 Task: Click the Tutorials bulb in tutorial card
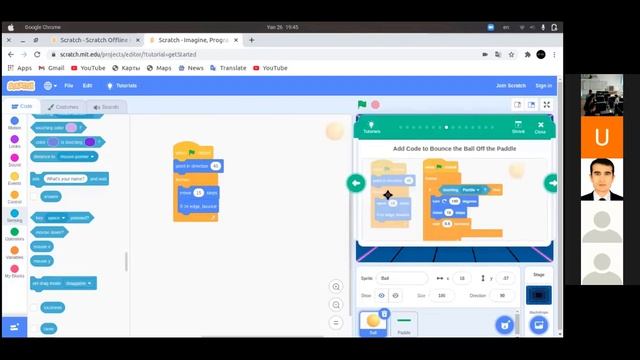tap(371, 127)
